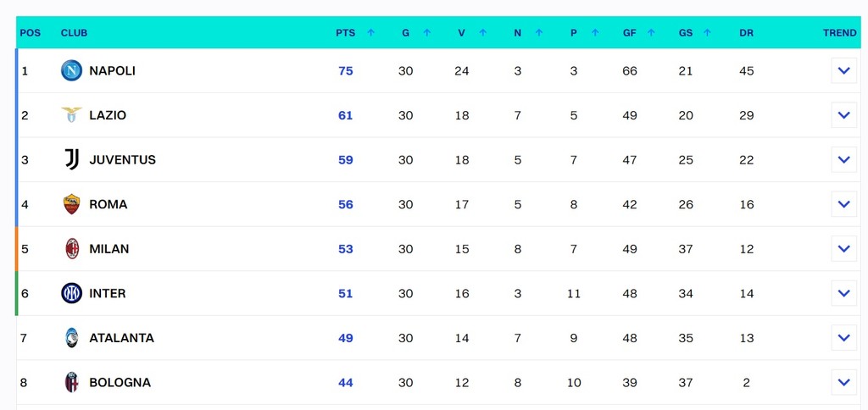Click the Bologna club crest
The width and height of the screenshot is (868, 410).
click(71, 383)
